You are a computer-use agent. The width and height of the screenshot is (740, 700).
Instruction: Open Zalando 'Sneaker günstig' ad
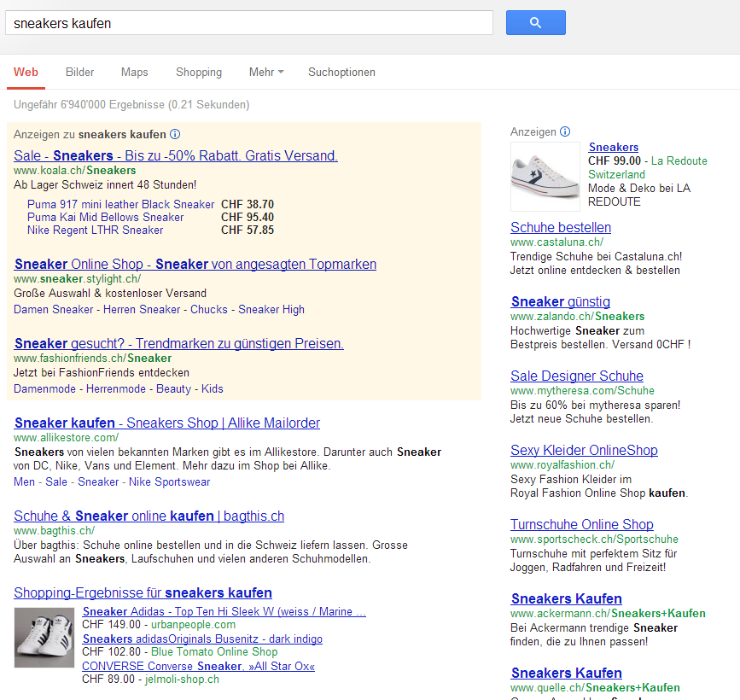(560, 301)
